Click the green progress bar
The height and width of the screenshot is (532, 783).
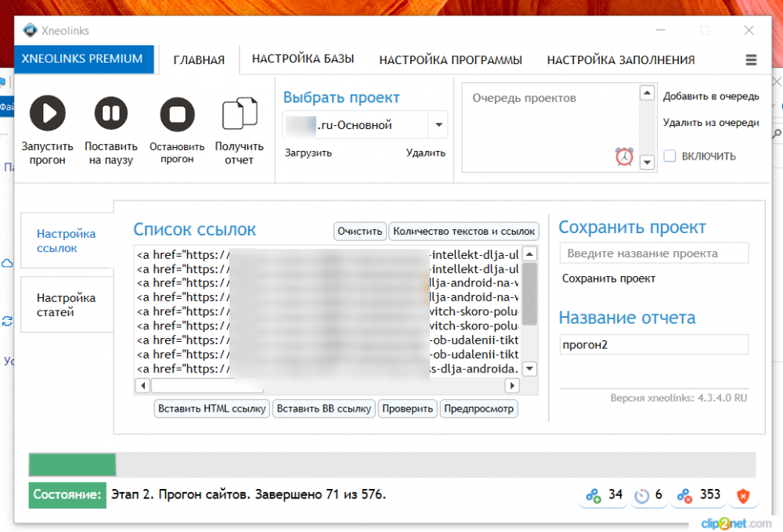(x=72, y=465)
